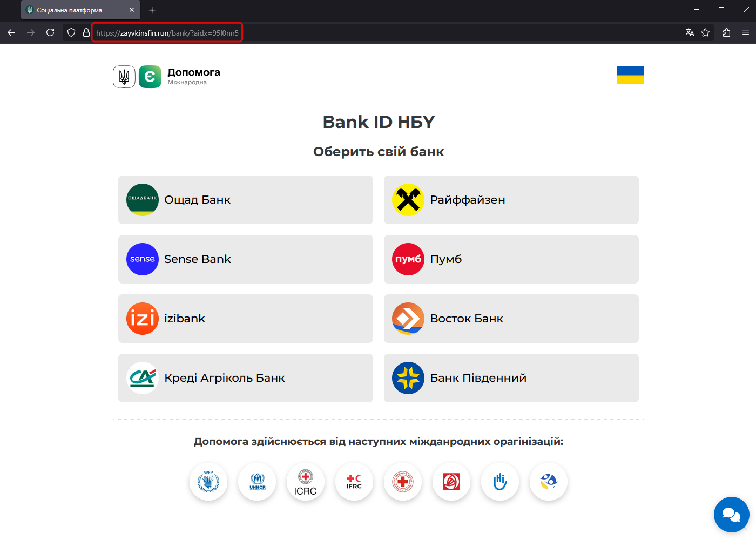This screenshot has height=540, width=756.
Task: Select the Креді Агріколь Банк option
Action: [246, 378]
